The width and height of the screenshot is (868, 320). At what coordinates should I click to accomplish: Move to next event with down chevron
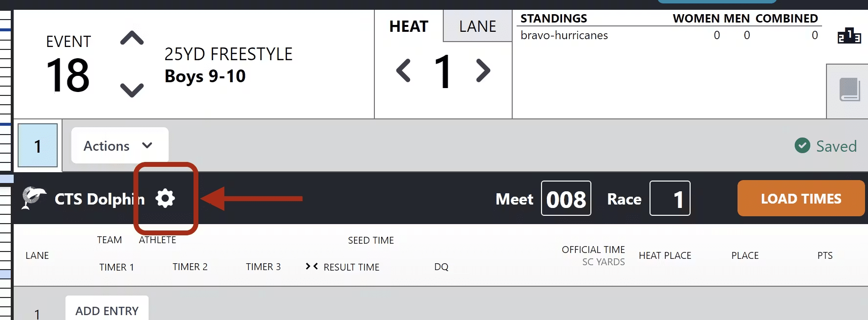tap(132, 90)
